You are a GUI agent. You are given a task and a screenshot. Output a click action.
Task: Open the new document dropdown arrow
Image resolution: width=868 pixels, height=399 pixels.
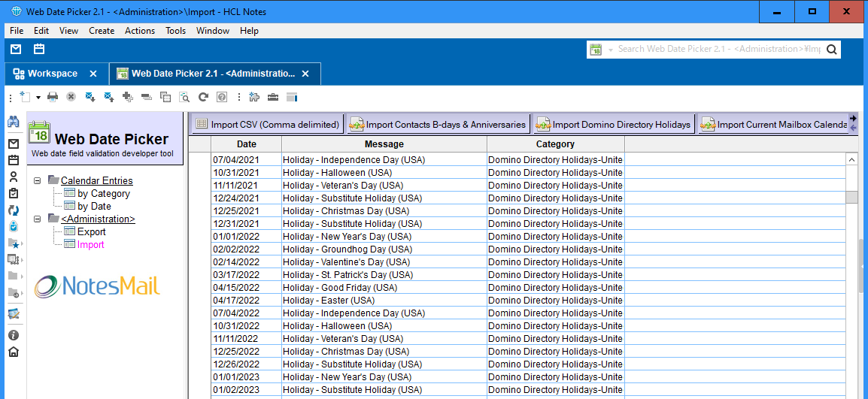(38, 98)
